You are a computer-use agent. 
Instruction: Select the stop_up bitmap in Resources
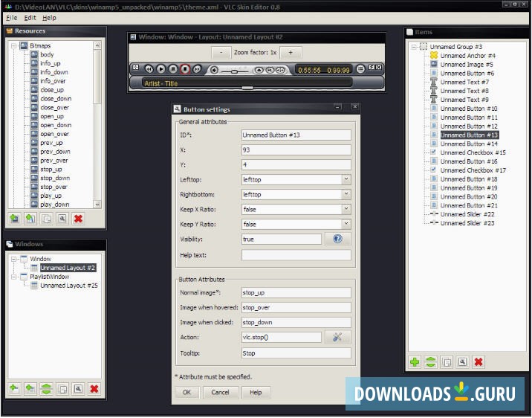[51, 170]
